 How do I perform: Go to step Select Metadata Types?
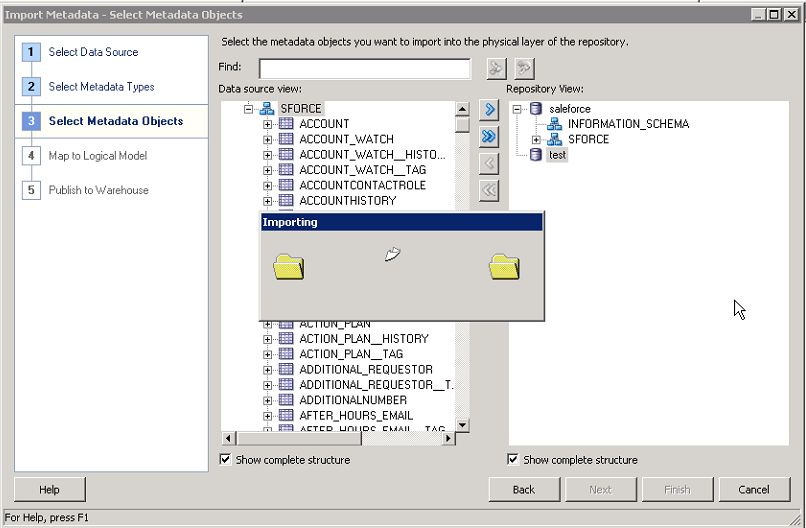pos(101,87)
